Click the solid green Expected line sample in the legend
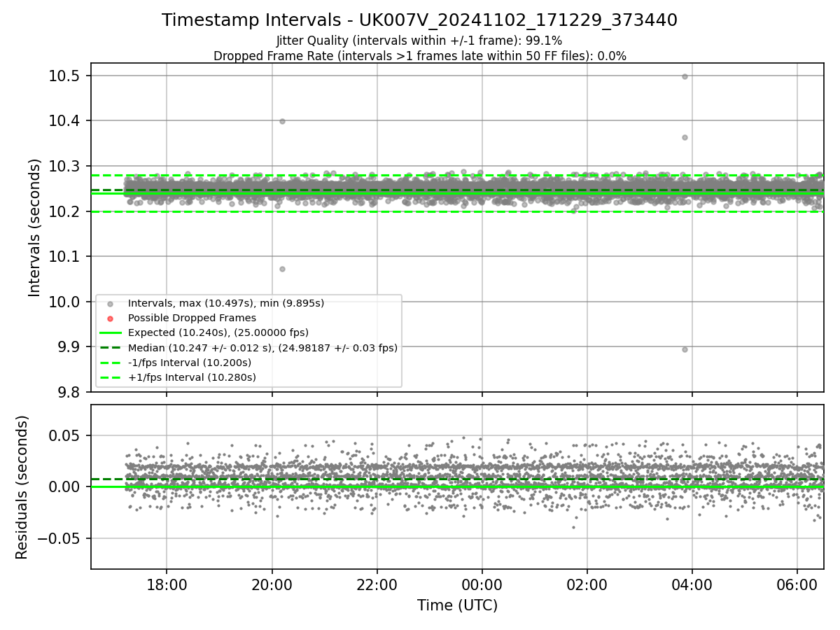This screenshot has width=840, height=630. pyautogui.click(x=111, y=332)
